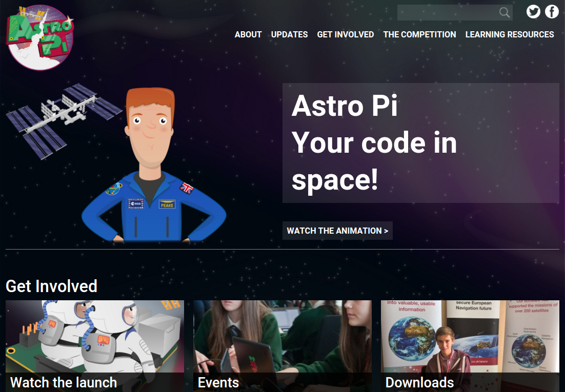Open the About menu
Viewport: 565px width, 392px height.
click(x=248, y=35)
